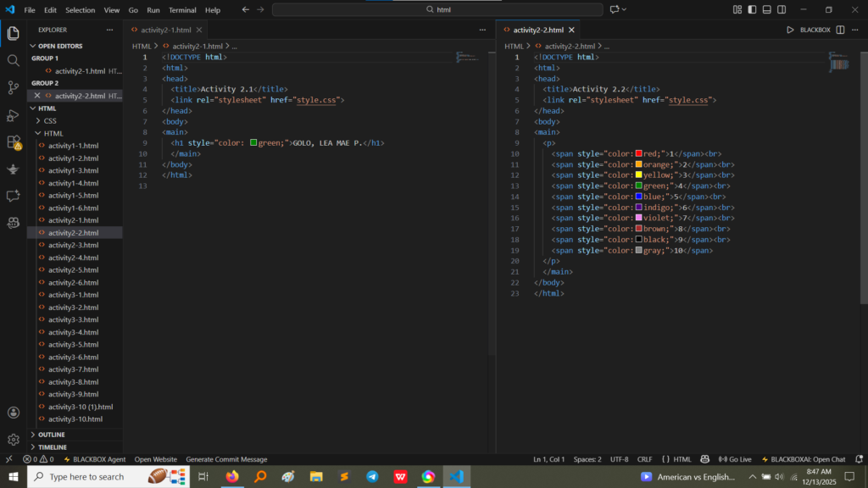Expand the OUTLINE section
This screenshot has height=488, width=868.
click(x=51, y=435)
